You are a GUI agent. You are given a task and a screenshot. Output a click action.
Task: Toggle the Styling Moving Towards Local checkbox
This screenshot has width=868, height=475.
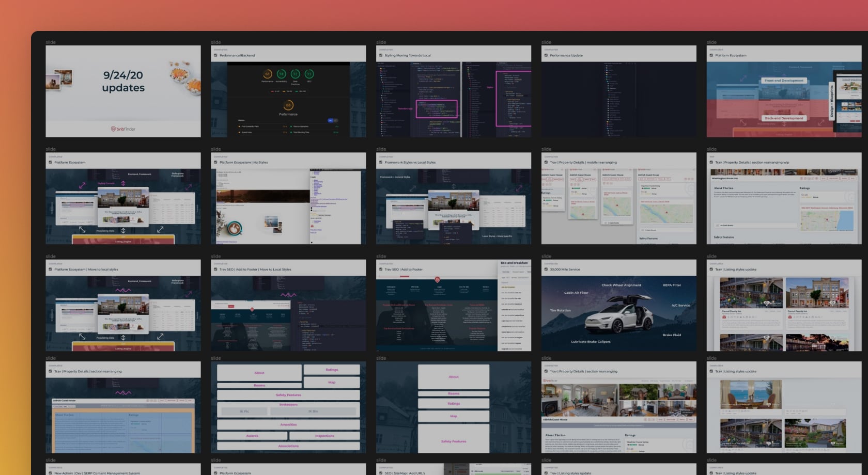(x=381, y=55)
